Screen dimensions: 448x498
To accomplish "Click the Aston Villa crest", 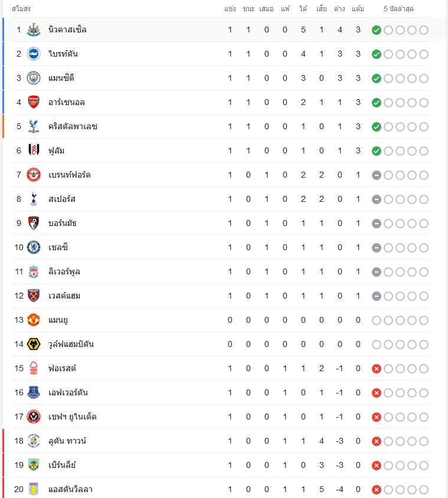I will click(x=34, y=489).
